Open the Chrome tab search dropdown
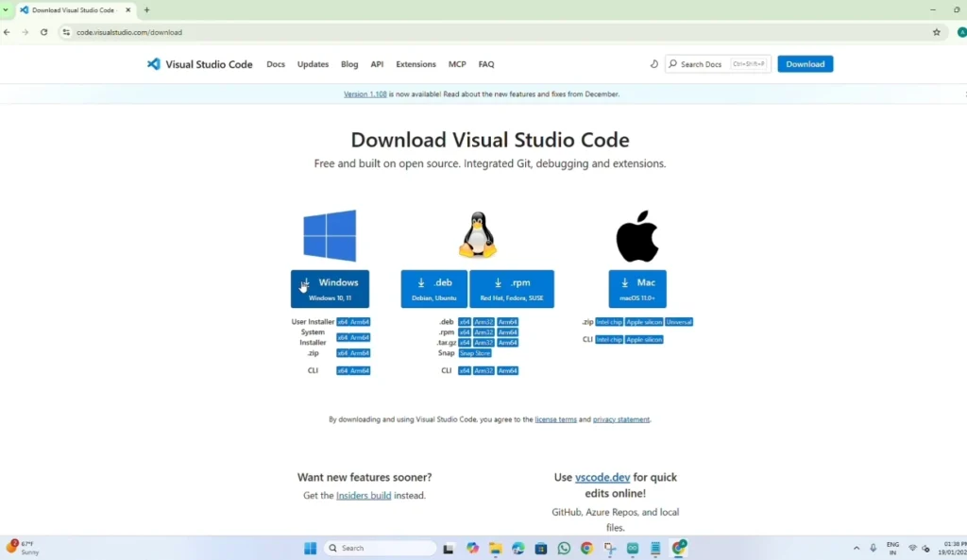The height and width of the screenshot is (560, 967). coord(7,9)
